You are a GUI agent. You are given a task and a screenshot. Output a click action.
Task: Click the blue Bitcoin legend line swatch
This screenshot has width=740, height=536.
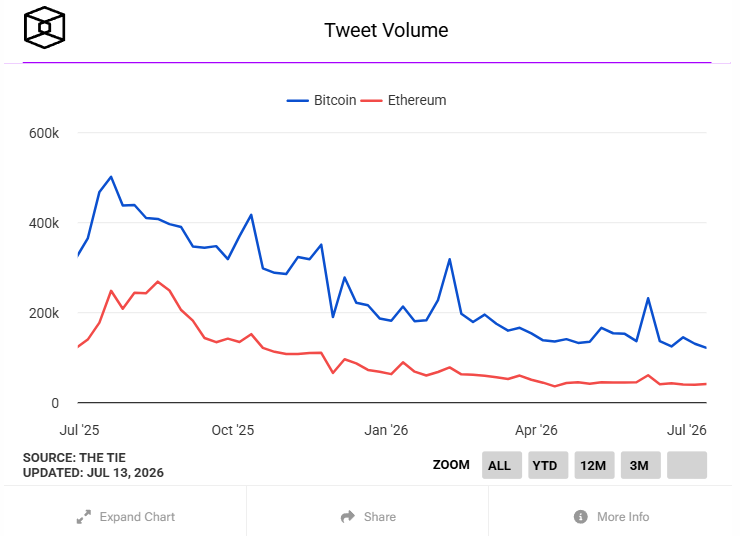tap(297, 100)
